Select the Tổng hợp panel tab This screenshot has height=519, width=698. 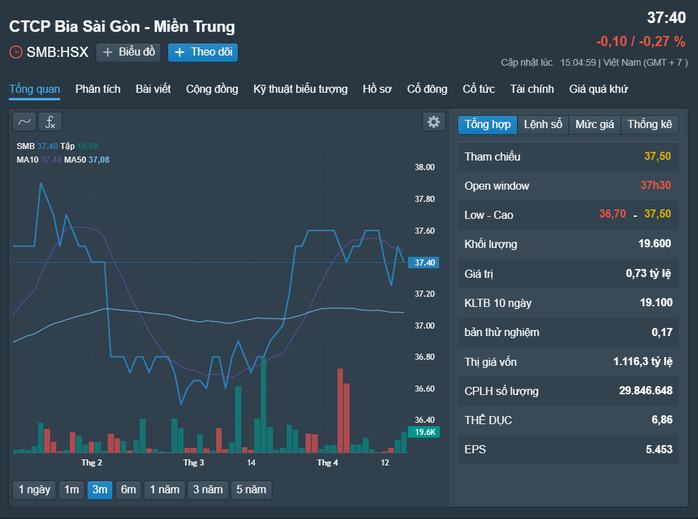click(487, 125)
